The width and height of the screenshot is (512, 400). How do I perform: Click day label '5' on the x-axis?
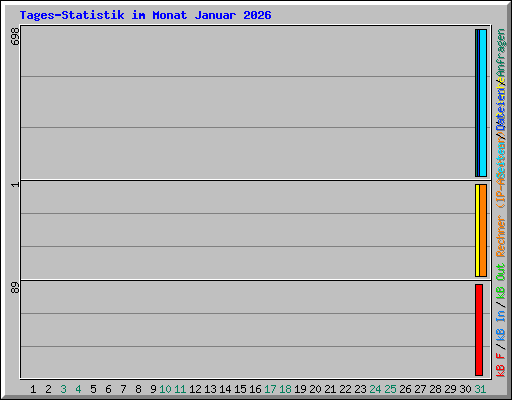(x=93, y=389)
